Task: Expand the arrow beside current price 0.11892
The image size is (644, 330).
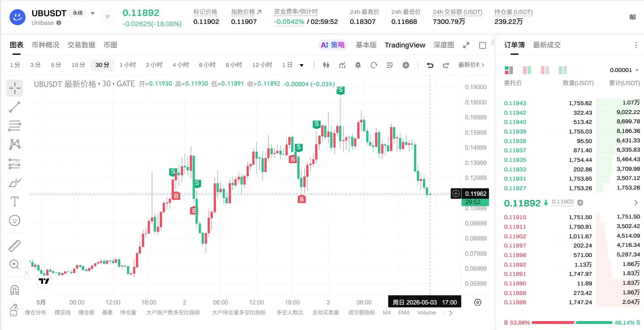Action: pyautogui.click(x=636, y=203)
